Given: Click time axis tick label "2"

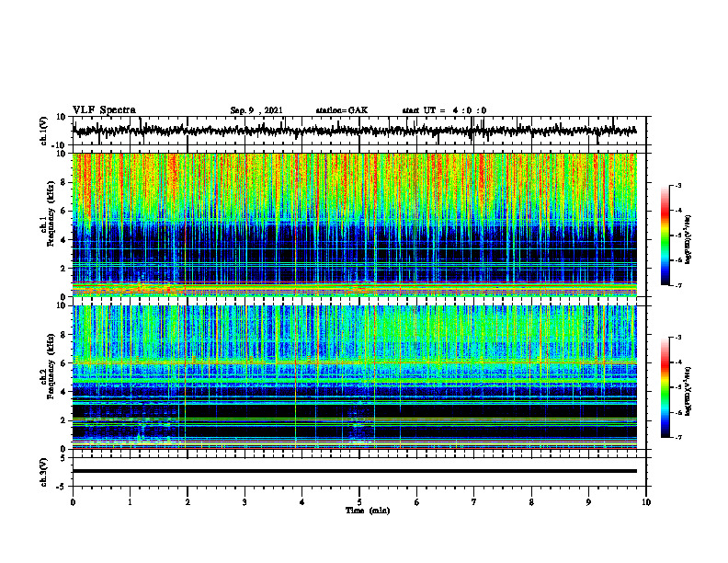Looking at the screenshot, I should point(188,502).
